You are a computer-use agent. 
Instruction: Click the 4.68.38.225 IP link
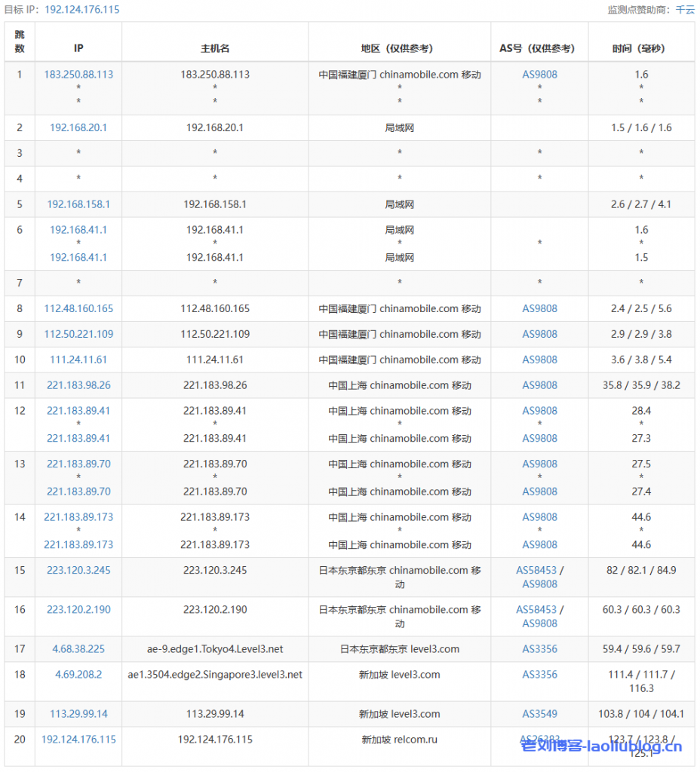pos(78,649)
